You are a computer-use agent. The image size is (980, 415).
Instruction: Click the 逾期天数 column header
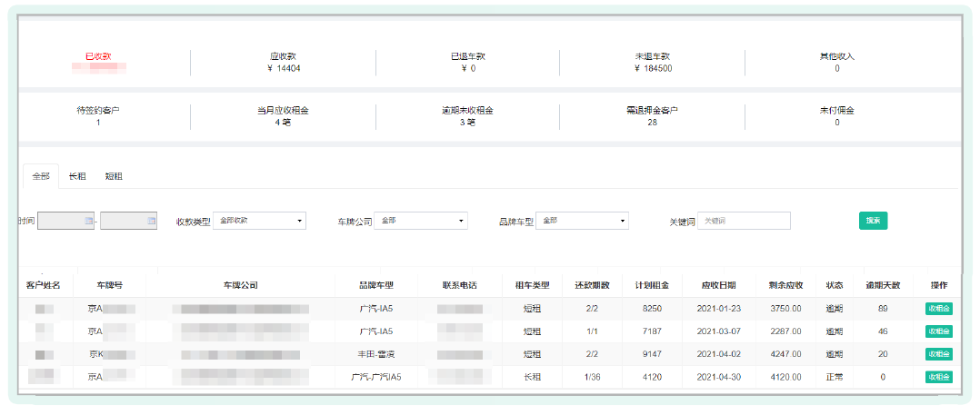point(882,285)
